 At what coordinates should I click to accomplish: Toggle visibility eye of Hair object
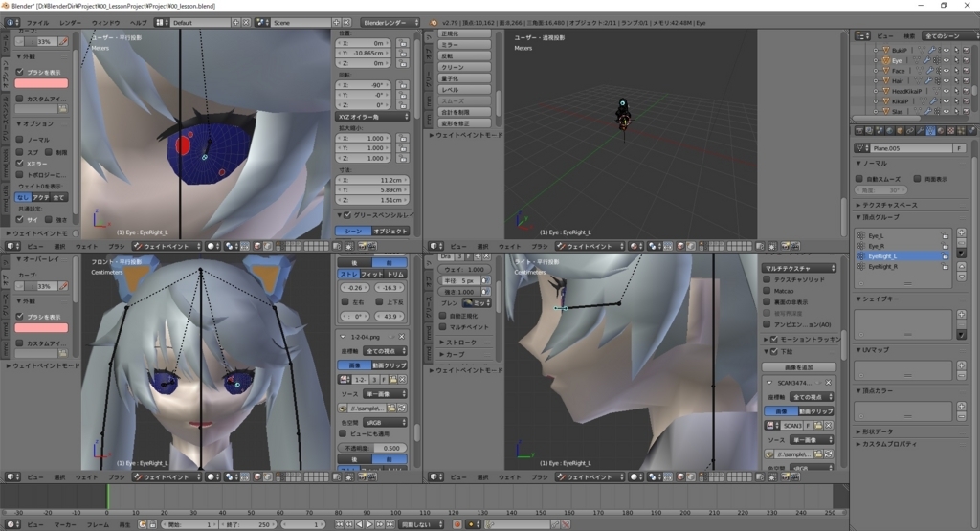[947, 80]
